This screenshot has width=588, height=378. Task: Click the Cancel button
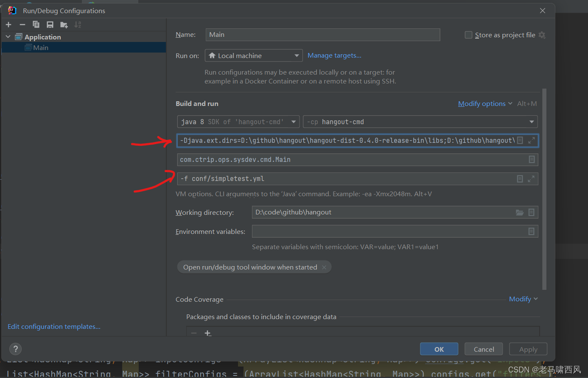484,349
